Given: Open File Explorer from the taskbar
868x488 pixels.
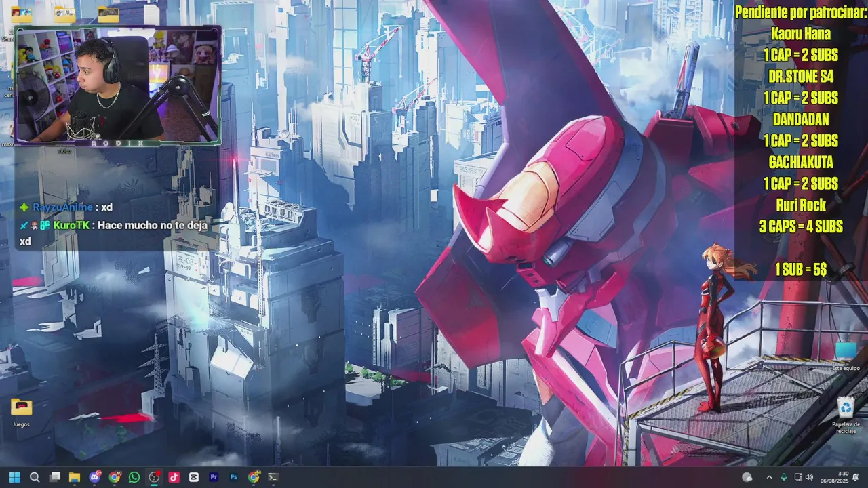Looking at the screenshot, I should [x=75, y=477].
